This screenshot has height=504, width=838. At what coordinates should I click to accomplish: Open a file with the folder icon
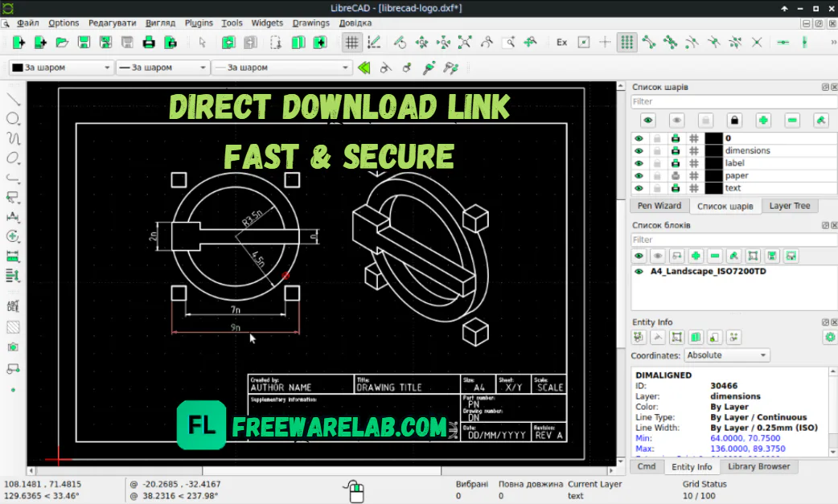pyautogui.click(x=62, y=42)
